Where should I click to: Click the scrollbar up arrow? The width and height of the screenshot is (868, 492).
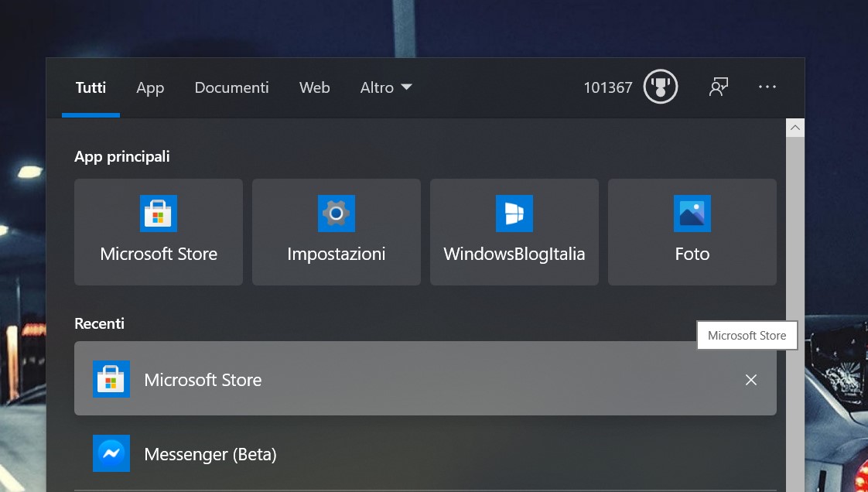[x=795, y=128]
